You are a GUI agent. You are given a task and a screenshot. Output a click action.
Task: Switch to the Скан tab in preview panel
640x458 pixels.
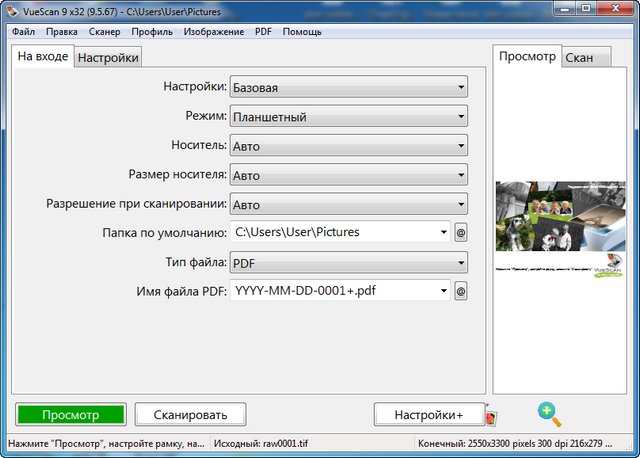point(579,58)
